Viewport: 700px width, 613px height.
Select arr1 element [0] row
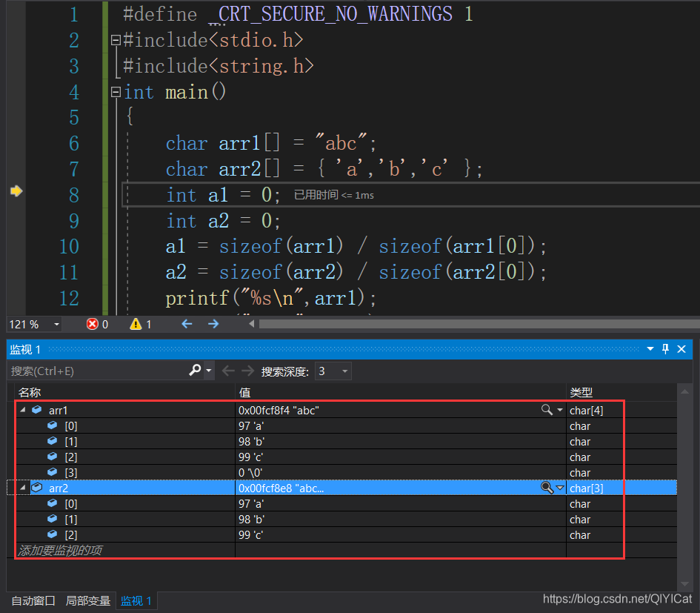(346, 425)
